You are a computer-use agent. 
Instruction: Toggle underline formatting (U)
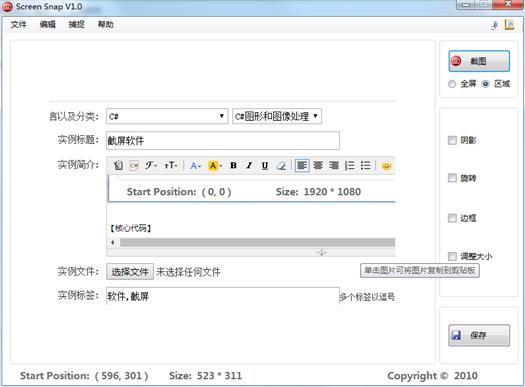tap(265, 165)
